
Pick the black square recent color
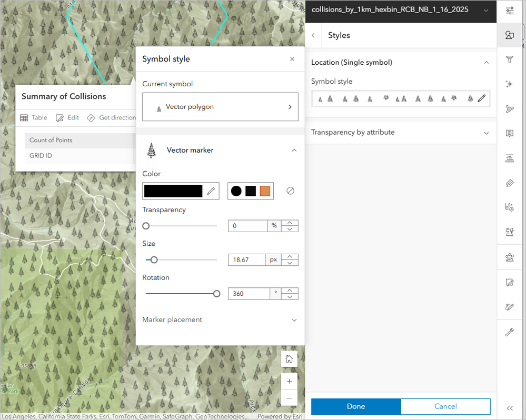[251, 191]
